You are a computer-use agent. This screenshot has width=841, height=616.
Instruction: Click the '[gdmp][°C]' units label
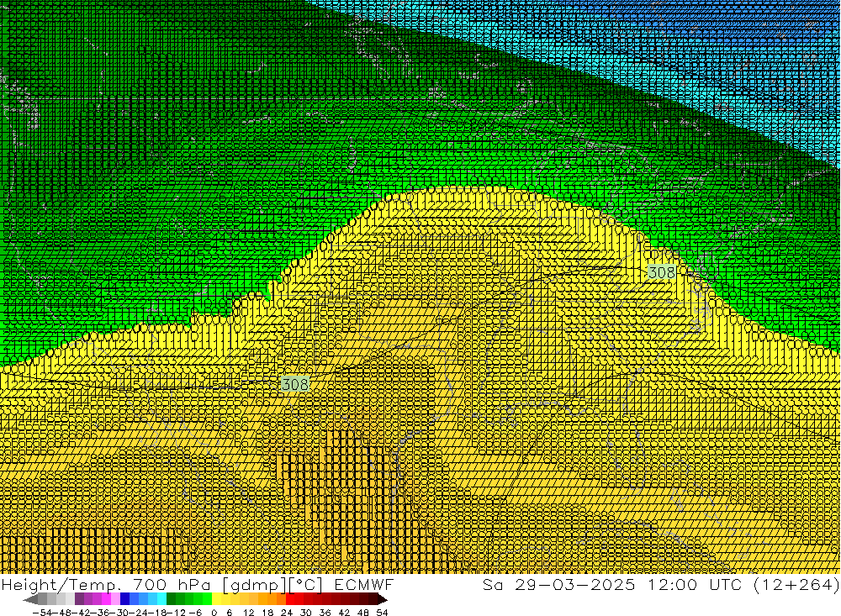pos(273,585)
